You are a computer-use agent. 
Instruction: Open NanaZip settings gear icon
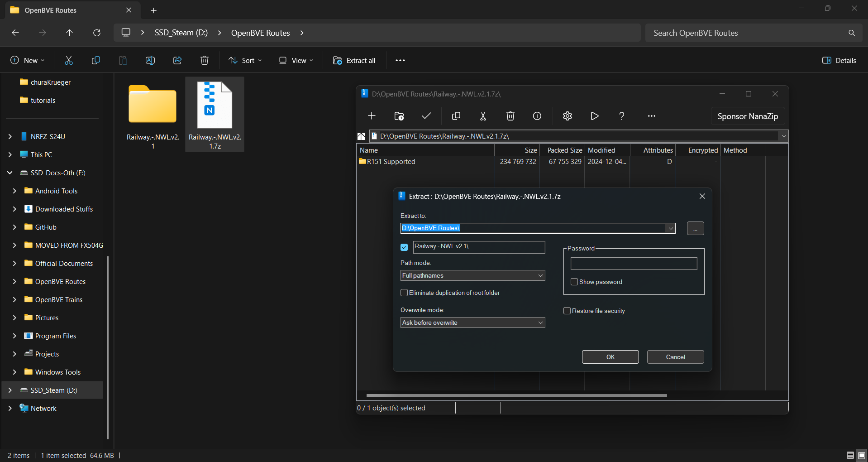point(567,116)
